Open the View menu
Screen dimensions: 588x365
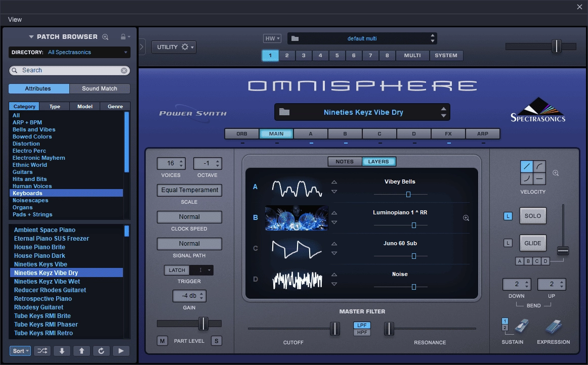pyautogui.click(x=15, y=20)
